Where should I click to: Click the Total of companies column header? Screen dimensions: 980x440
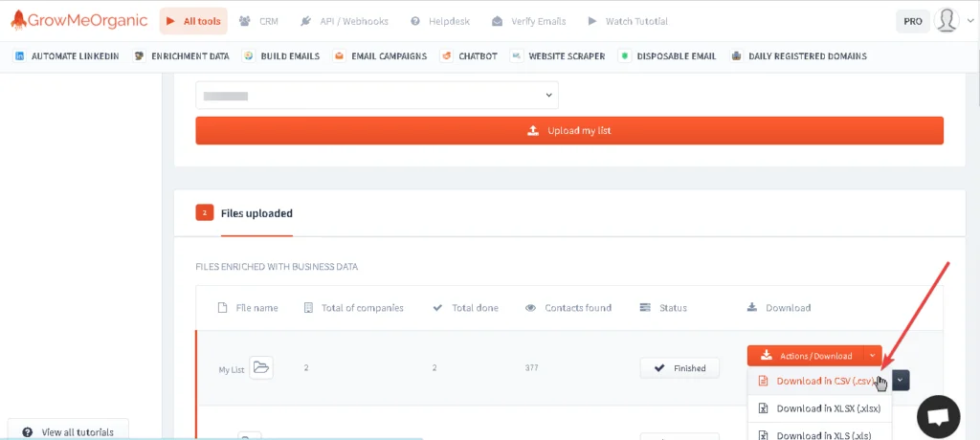tap(353, 307)
